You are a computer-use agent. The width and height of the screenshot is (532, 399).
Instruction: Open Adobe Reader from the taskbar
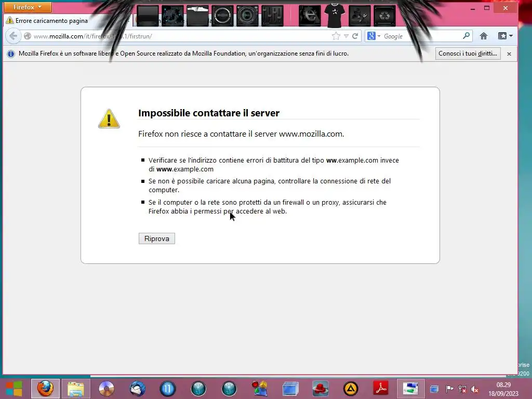tap(381, 389)
